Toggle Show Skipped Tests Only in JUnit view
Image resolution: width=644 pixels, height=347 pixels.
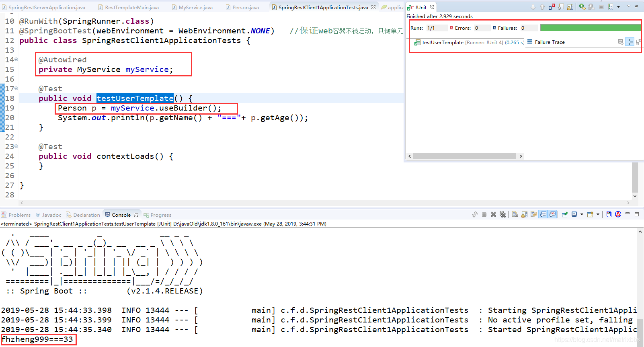pyautogui.click(x=561, y=7)
